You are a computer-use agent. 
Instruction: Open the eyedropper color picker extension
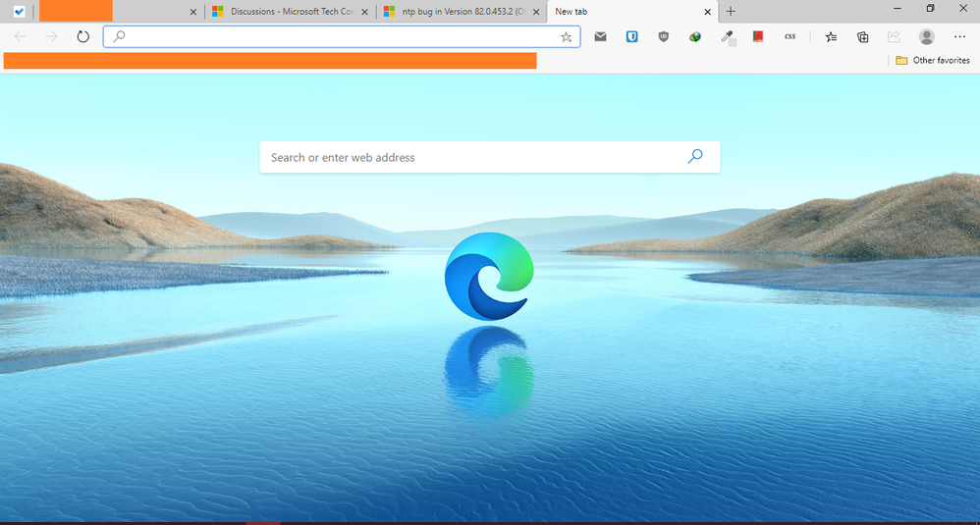pos(728,37)
